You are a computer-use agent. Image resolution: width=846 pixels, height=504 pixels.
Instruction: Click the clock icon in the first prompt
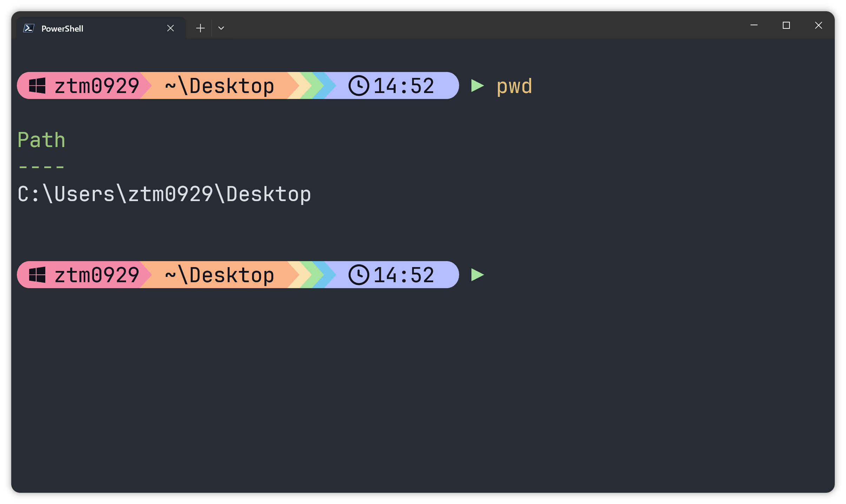[359, 86]
